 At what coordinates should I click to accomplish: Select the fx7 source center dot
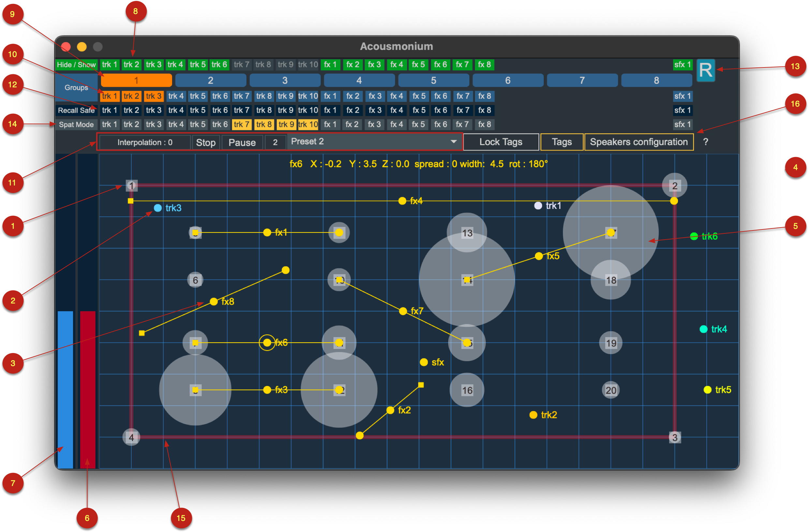point(403,311)
